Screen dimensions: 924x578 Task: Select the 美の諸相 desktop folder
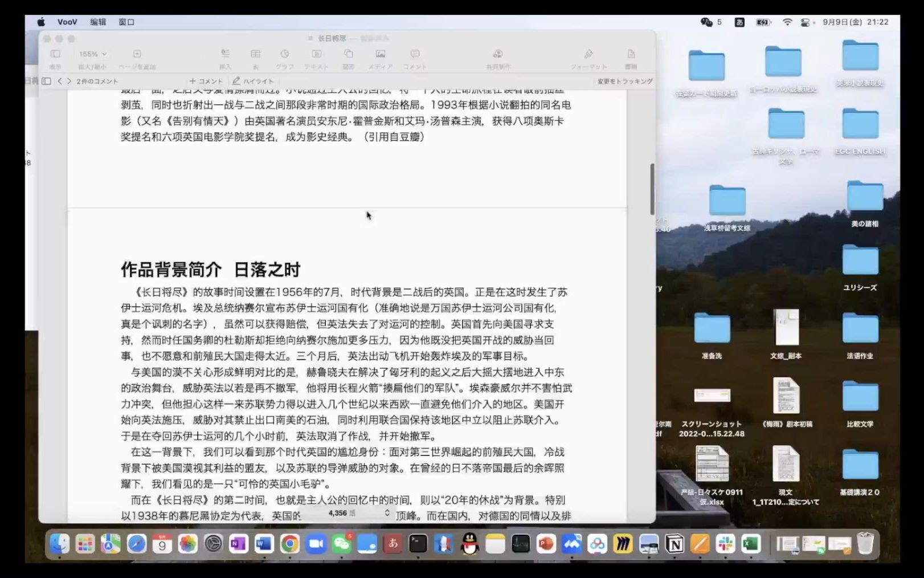(x=865, y=203)
